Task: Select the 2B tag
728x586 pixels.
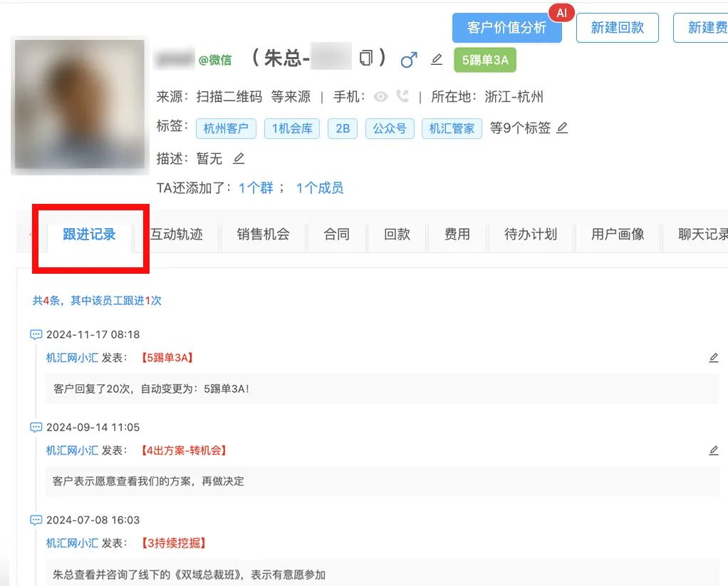Action: click(x=343, y=129)
